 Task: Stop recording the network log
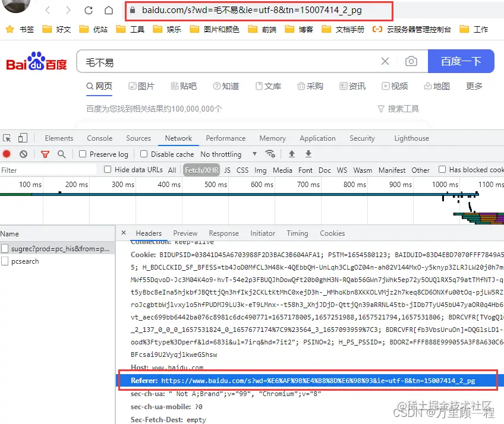(6, 154)
